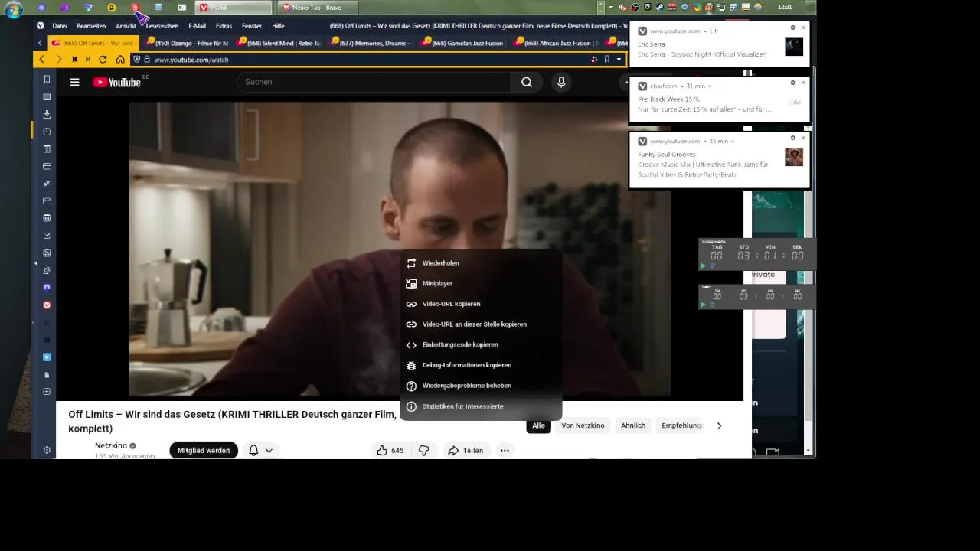The image size is (980, 551).
Task: Show more filter chips with right chevron
Action: click(719, 425)
